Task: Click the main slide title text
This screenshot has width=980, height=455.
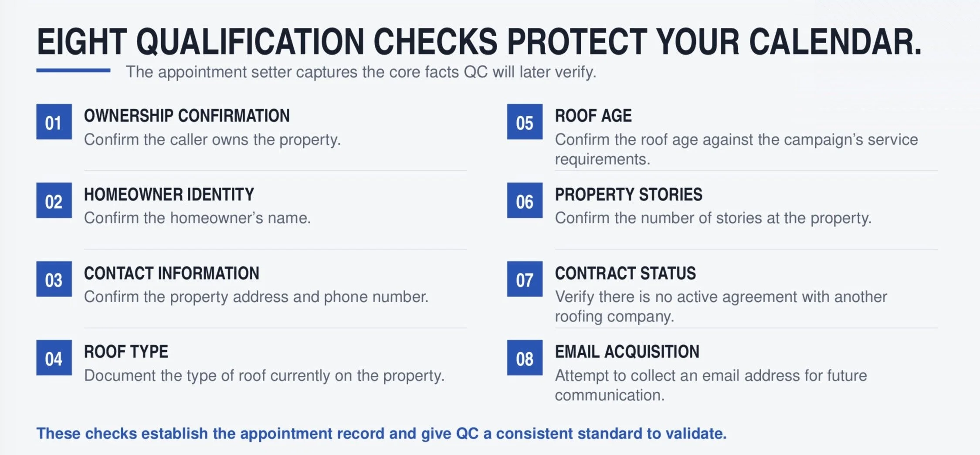Action: pos(479,42)
